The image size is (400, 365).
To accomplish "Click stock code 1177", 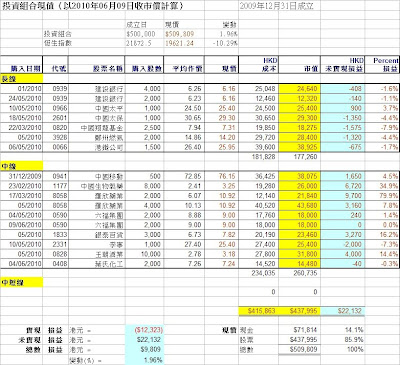I will [60, 186].
